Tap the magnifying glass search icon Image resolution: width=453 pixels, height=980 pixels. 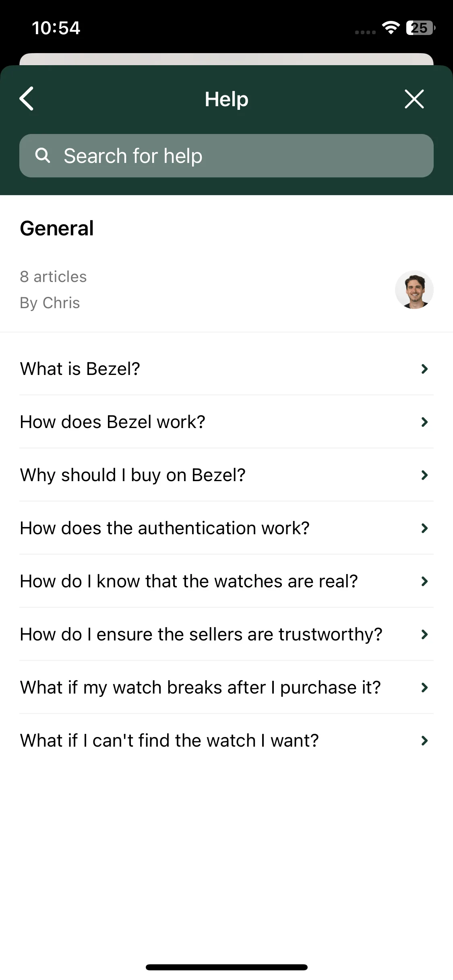[43, 155]
